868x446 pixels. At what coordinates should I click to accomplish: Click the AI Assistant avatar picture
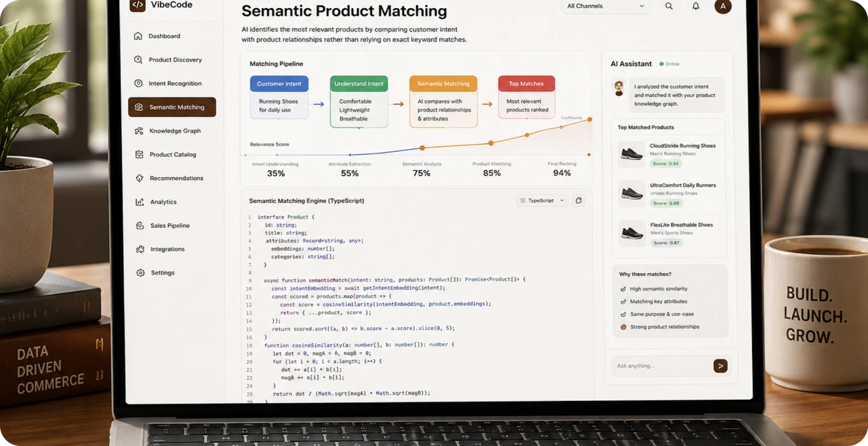tap(619, 88)
